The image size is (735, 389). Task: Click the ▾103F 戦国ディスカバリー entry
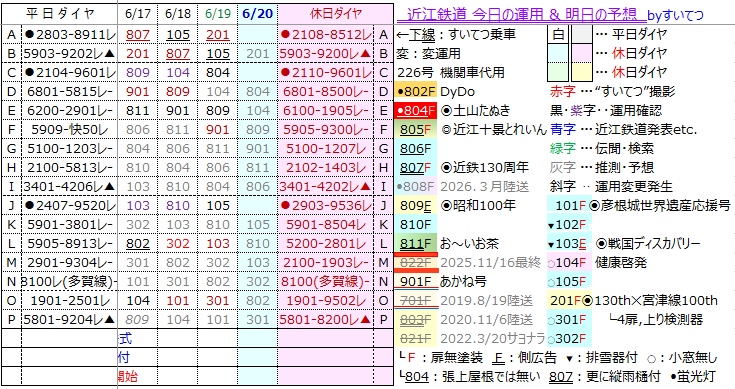coord(624,244)
